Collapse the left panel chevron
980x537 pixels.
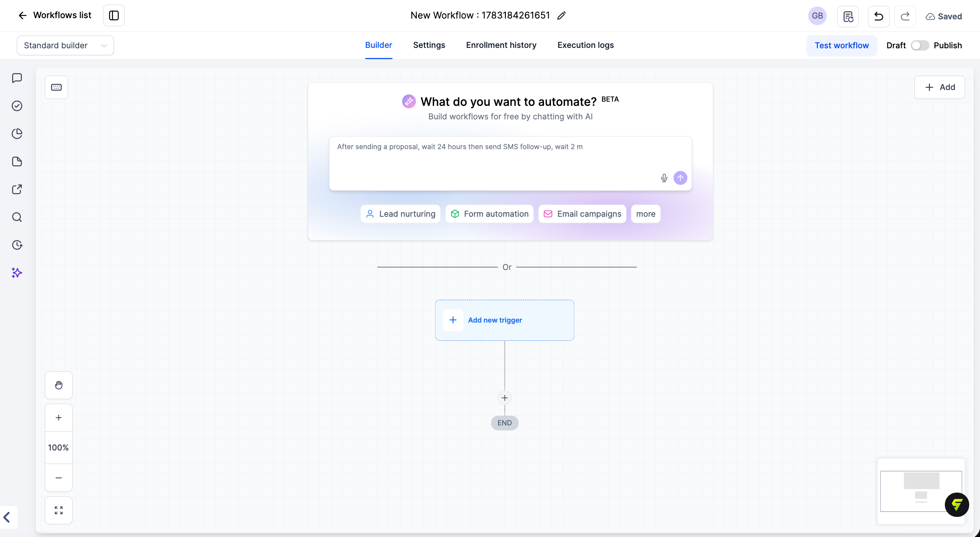[7, 517]
